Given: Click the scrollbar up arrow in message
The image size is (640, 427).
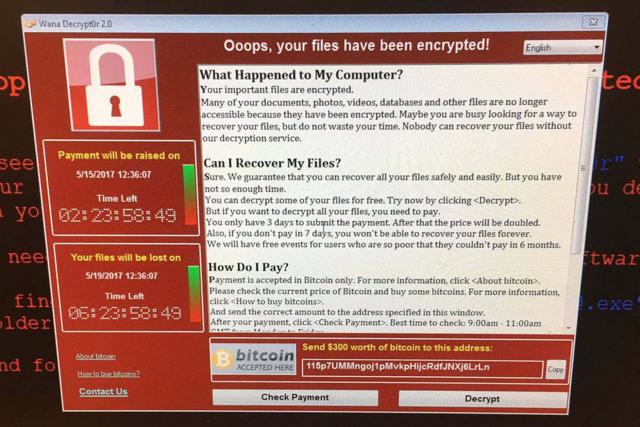Looking at the screenshot, I should tap(593, 71).
